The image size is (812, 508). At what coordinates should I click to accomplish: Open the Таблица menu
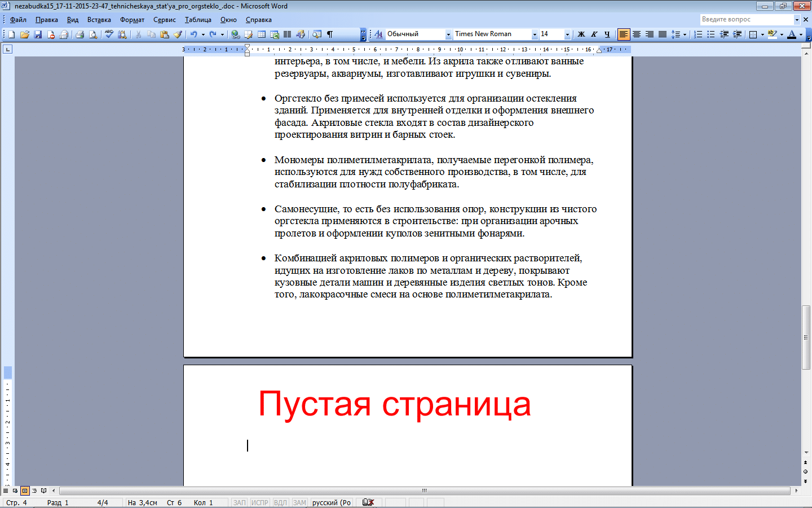tap(198, 20)
